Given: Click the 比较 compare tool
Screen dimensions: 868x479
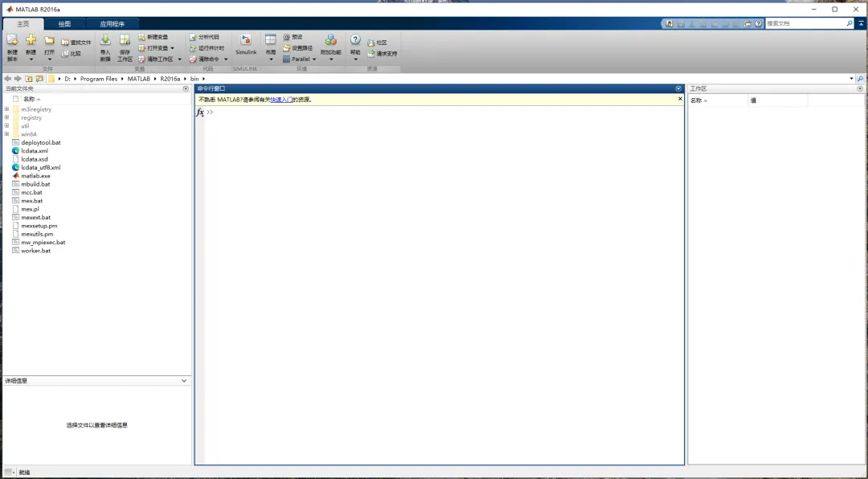Looking at the screenshot, I should [x=72, y=54].
